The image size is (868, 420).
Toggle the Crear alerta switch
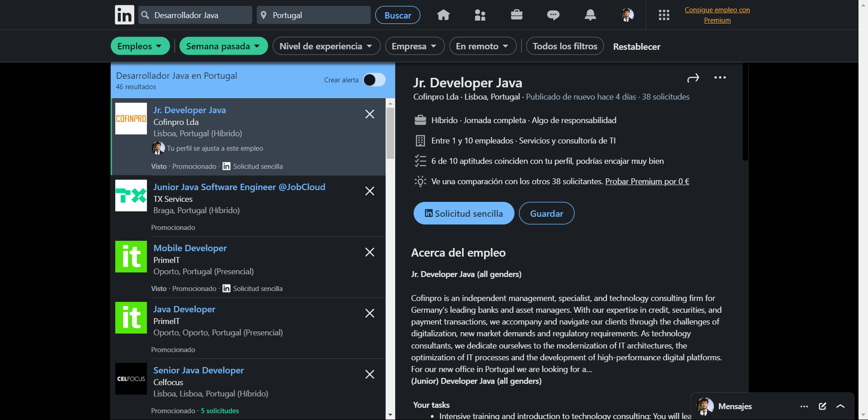(374, 80)
